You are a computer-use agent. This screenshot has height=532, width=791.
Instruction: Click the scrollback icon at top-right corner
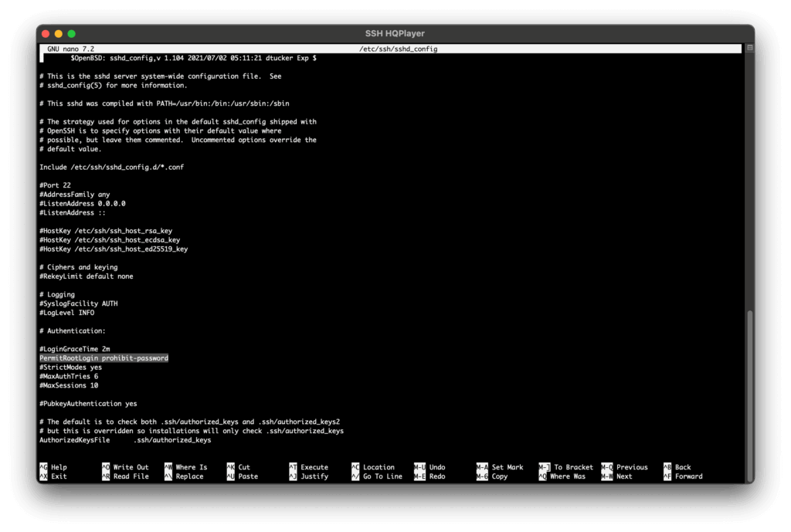[x=749, y=48]
